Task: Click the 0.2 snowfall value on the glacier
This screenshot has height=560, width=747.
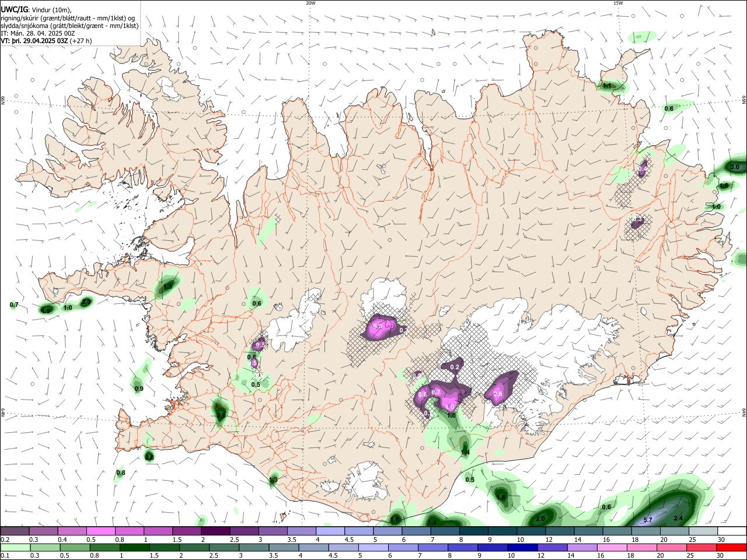Action: click(x=456, y=366)
